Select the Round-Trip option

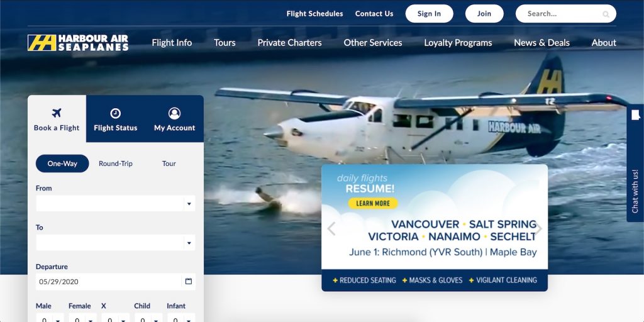[x=116, y=164]
